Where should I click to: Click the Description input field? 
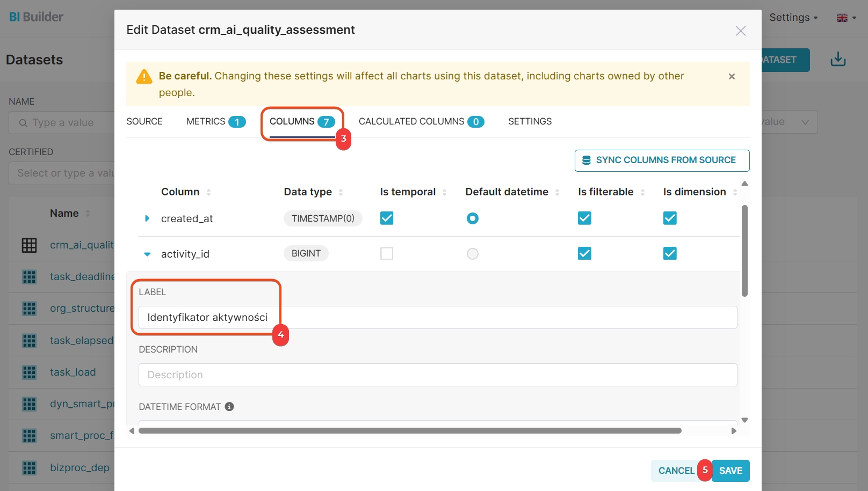tap(437, 375)
